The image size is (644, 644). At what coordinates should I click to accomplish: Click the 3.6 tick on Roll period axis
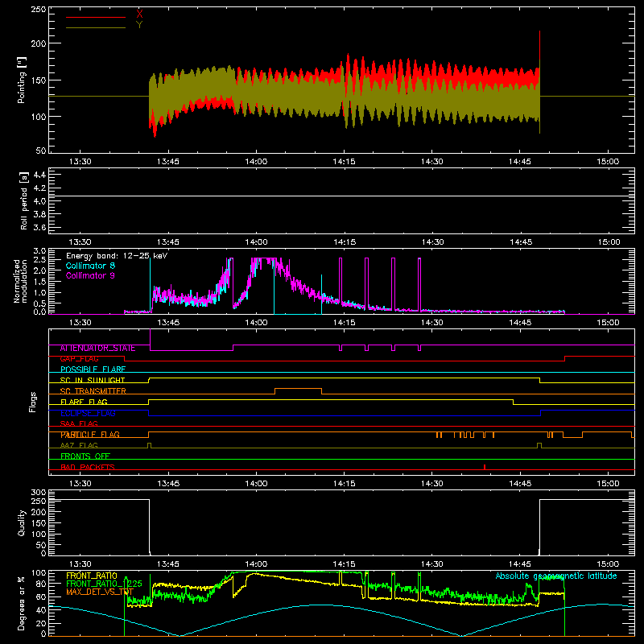[x=39, y=227]
